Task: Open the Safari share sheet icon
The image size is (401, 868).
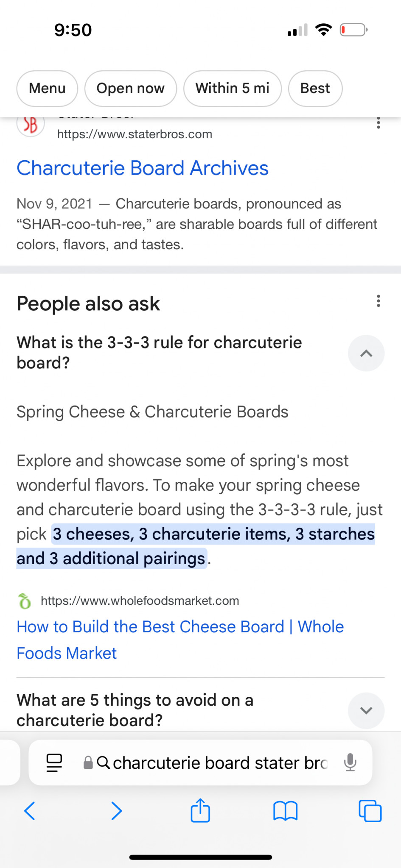Action: [200, 810]
